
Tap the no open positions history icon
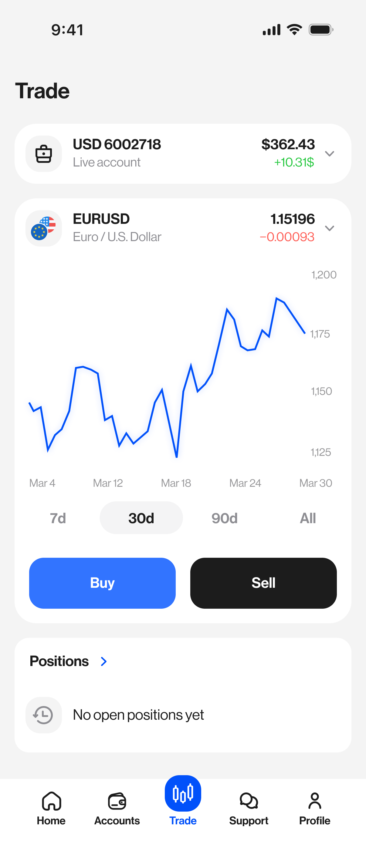(x=43, y=715)
